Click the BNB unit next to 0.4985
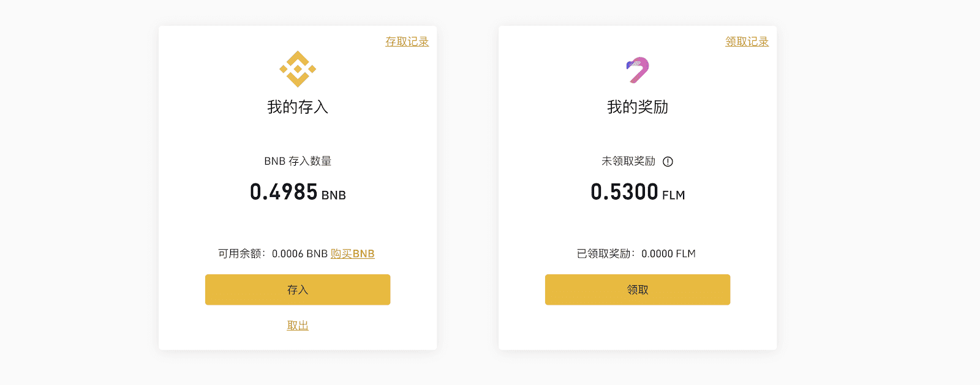This screenshot has height=385, width=980. tap(334, 195)
